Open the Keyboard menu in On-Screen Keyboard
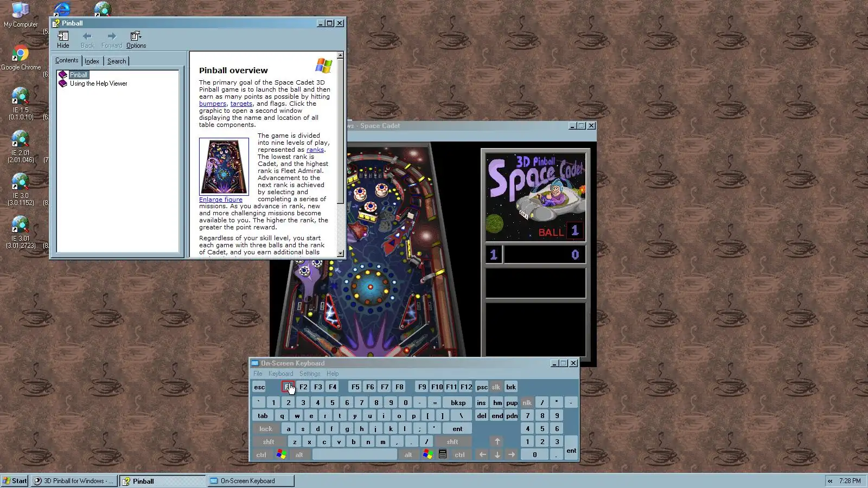Viewport: 868px width, 488px height. click(280, 374)
